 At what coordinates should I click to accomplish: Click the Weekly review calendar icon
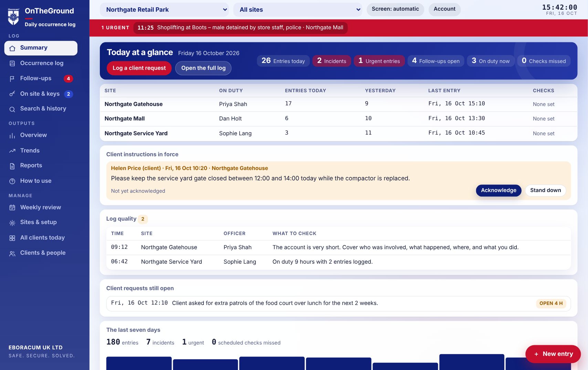[12, 208]
